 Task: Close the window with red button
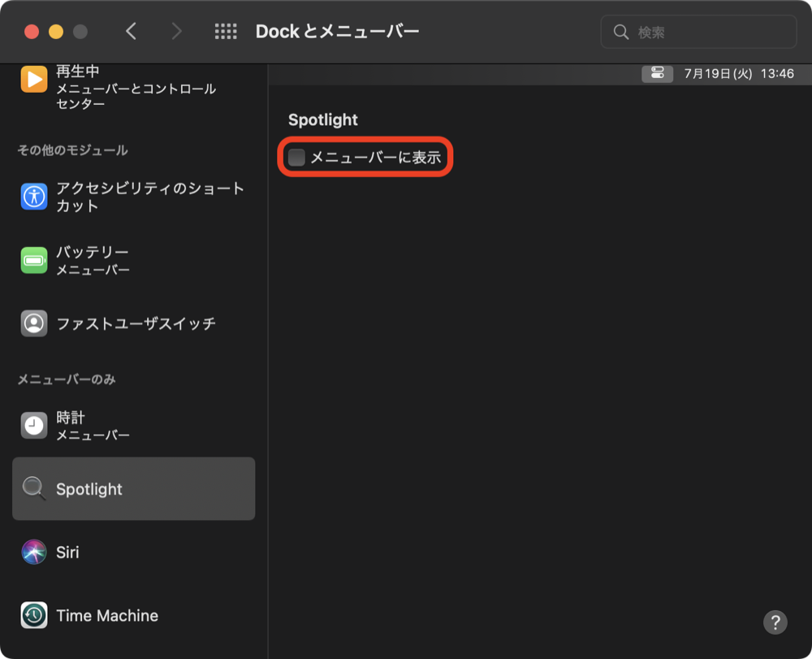tap(32, 32)
